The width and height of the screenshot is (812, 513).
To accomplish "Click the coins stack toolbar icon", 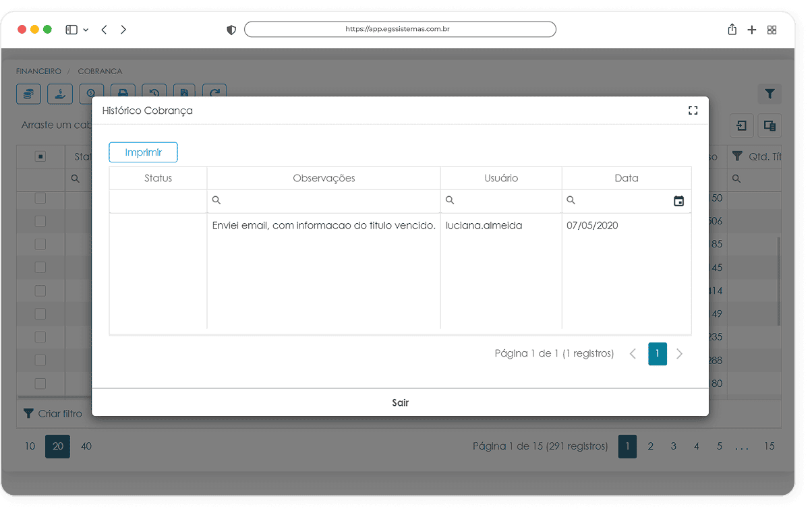I will click(28, 93).
